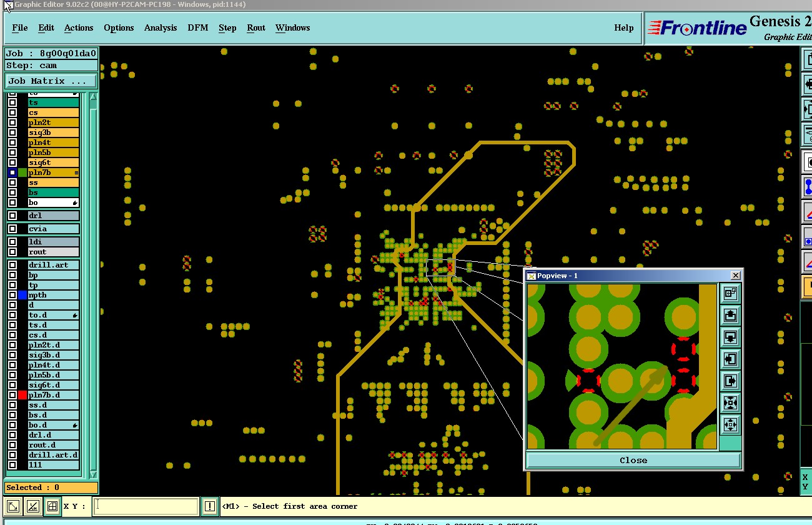Open the Windows menu
Viewport: 812px width, 525px height.
coord(293,27)
